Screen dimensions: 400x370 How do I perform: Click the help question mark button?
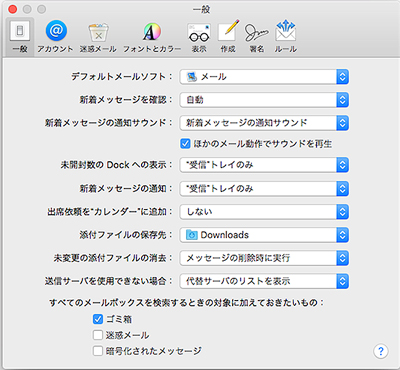[x=381, y=351]
